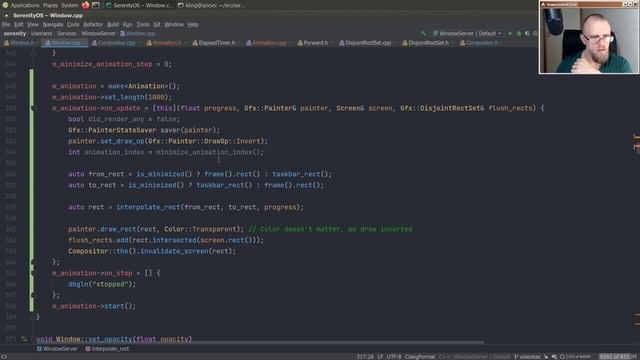Image resolution: width=640 pixels, height=360 pixels.
Task: Run the WindowServer configuration with the play icon
Action: [x=510, y=33]
